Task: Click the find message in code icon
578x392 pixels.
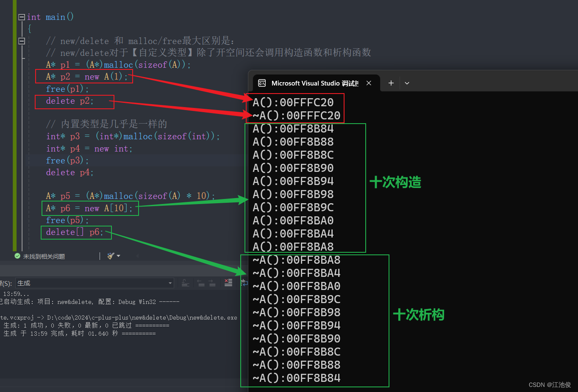Action: pos(185,283)
